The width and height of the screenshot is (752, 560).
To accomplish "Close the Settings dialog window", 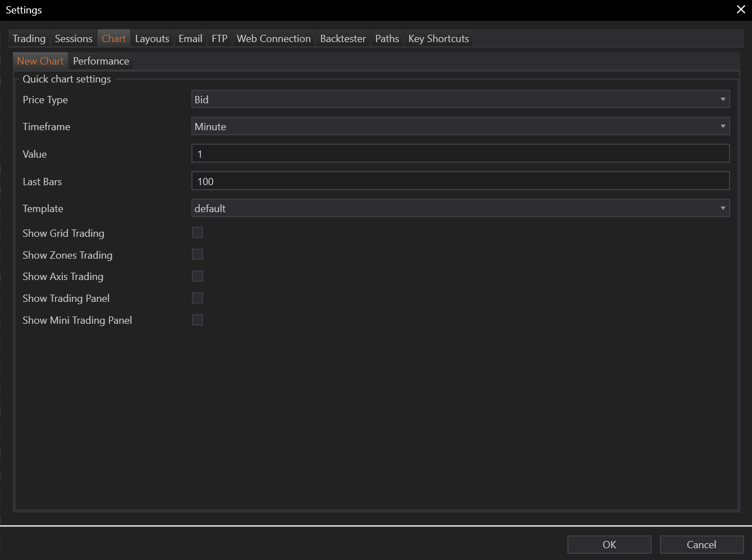I will coord(741,10).
